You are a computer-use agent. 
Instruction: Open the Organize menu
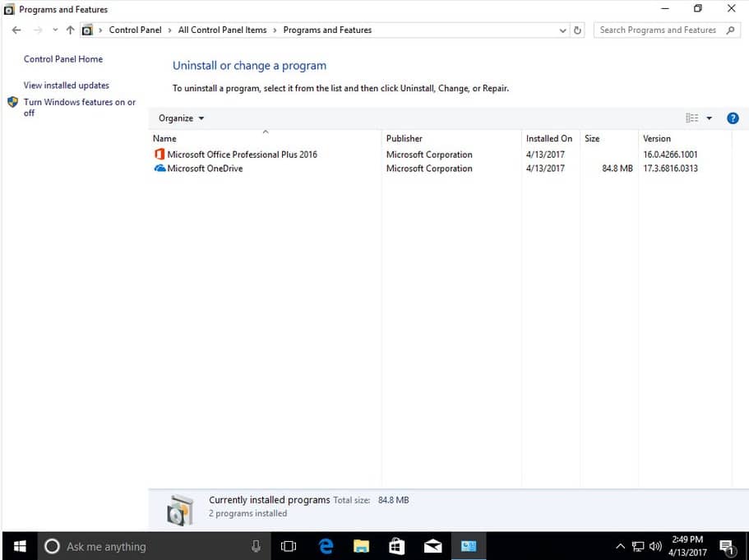(181, 118)
